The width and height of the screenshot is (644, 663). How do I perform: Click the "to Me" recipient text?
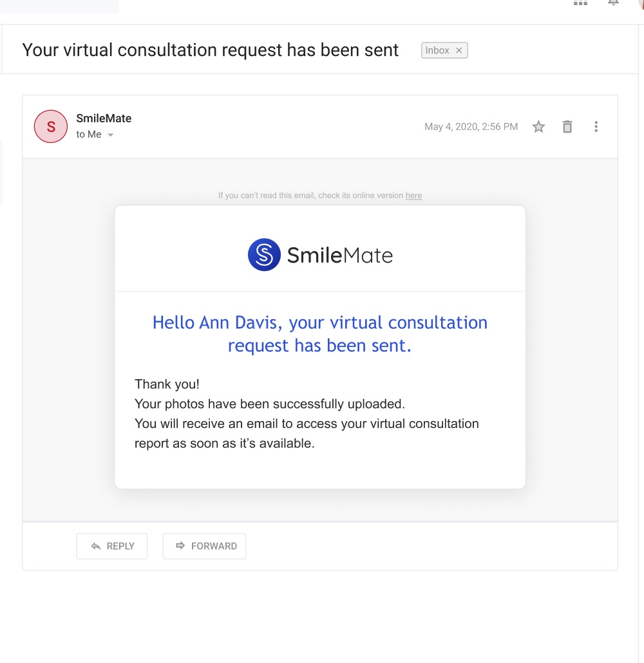(89, 135)
